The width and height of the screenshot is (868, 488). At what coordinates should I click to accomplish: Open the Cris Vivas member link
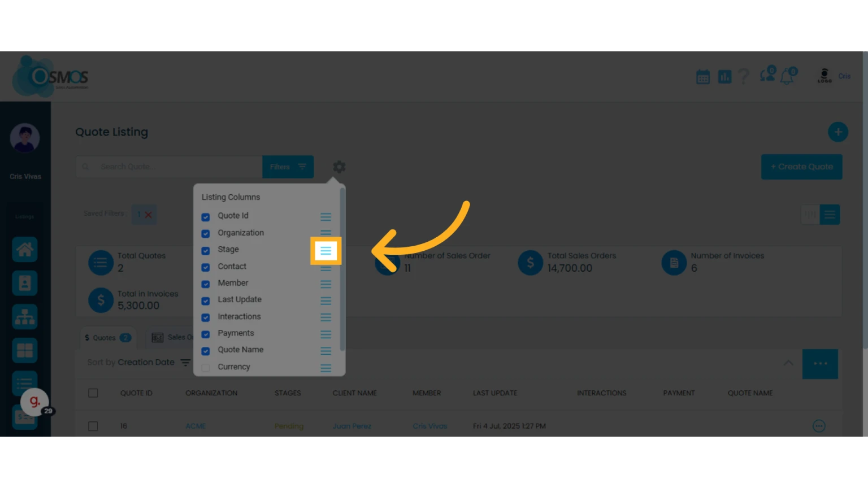click(x=430, y=426)
